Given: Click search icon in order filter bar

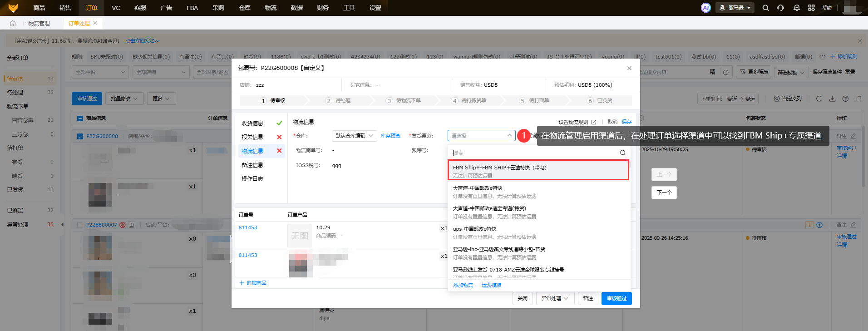Looking at the screenshot, I should click(x=726, y=72).
